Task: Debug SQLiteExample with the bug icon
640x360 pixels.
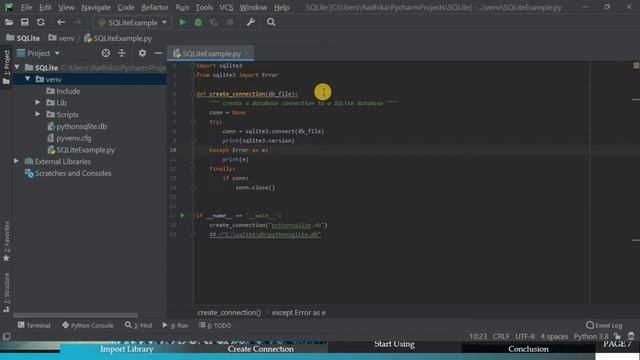Action: pos(198,22)
